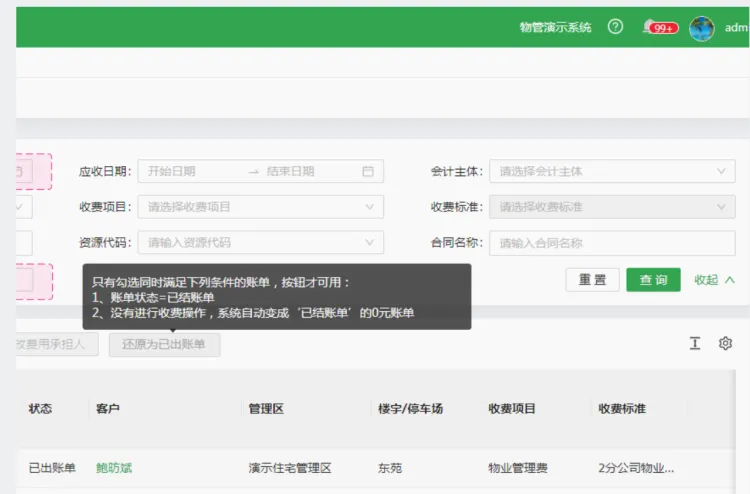
Task: Open the 收费项目 dropdown
Action: 261,207
